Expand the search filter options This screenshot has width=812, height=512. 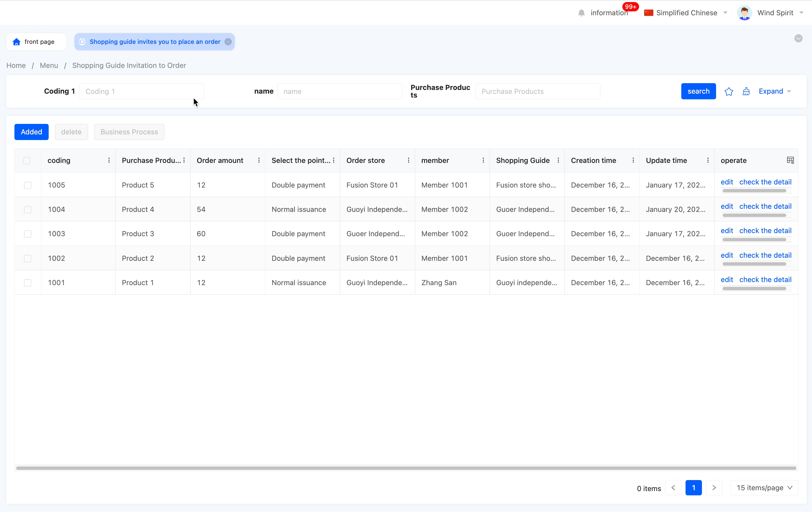775,91
